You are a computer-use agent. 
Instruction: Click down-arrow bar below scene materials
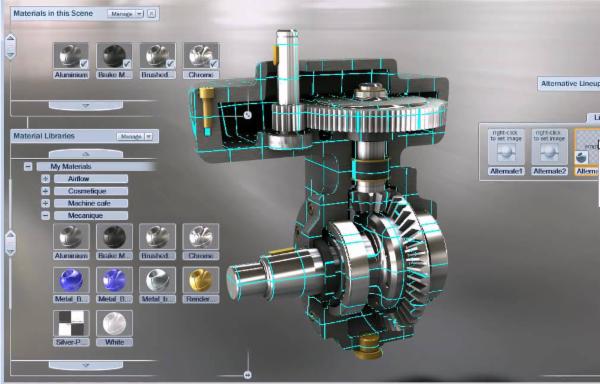pyautogui.click(x=86, y=105)
